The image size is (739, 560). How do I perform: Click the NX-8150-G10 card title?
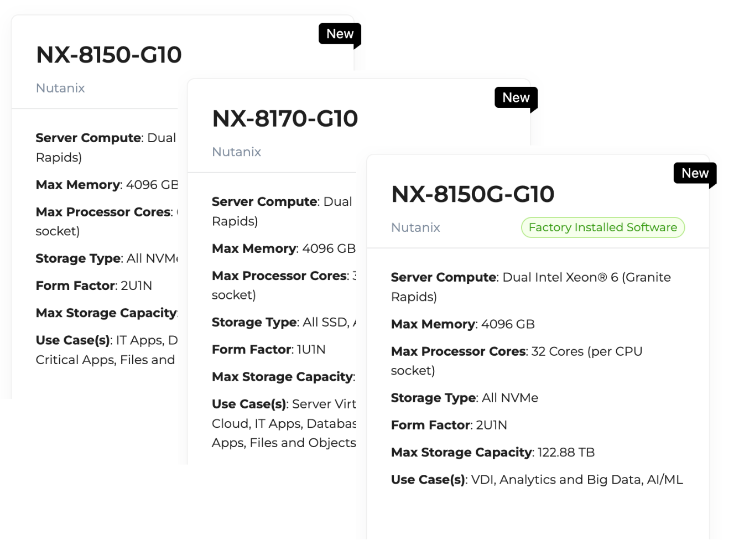109,55
